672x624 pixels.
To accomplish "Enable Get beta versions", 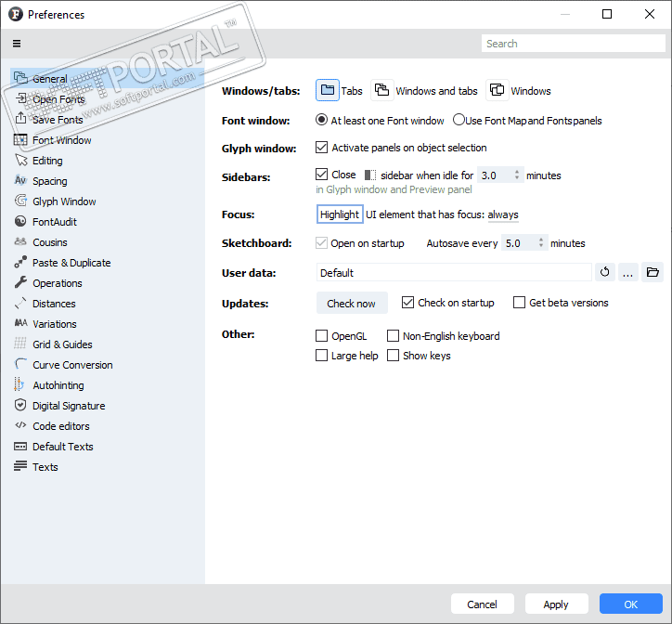I will (x=519, y=303).
